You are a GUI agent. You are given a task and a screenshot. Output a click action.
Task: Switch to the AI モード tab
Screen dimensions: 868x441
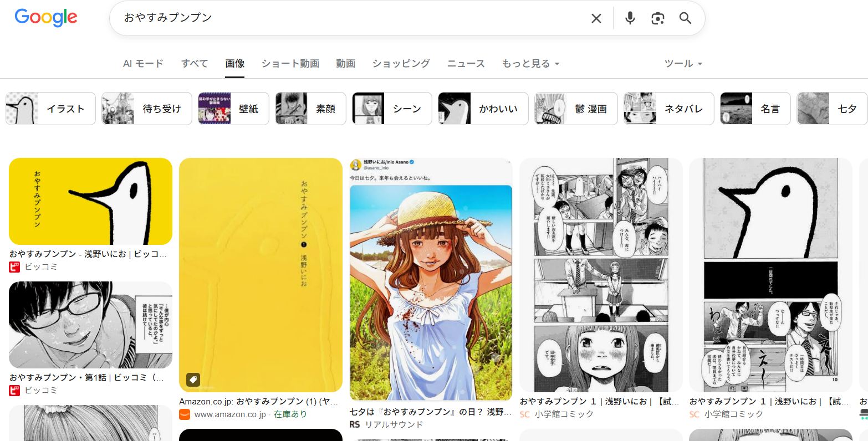point(143,64)
